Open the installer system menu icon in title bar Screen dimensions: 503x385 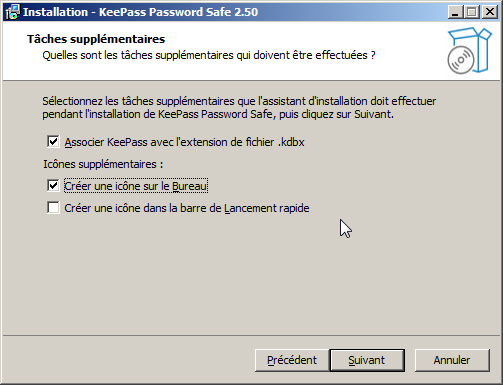pyautogui.click(x=12, y=12)
